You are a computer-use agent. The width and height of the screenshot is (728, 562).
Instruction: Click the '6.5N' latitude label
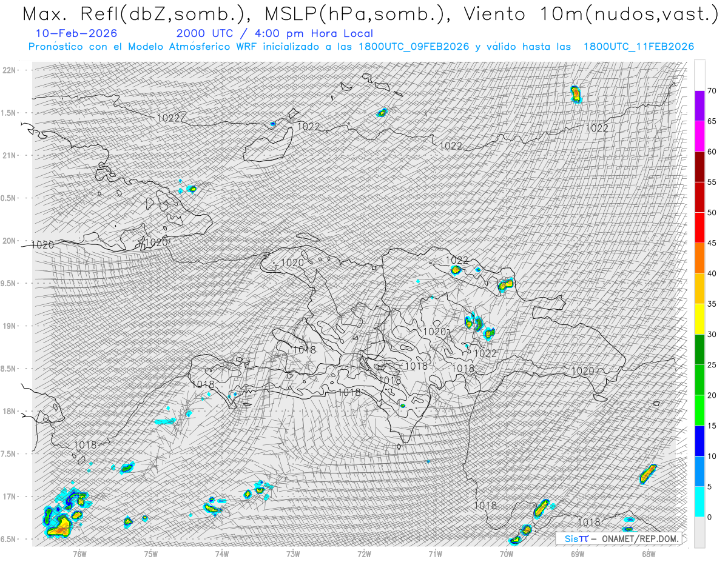(x=9, y=539)
